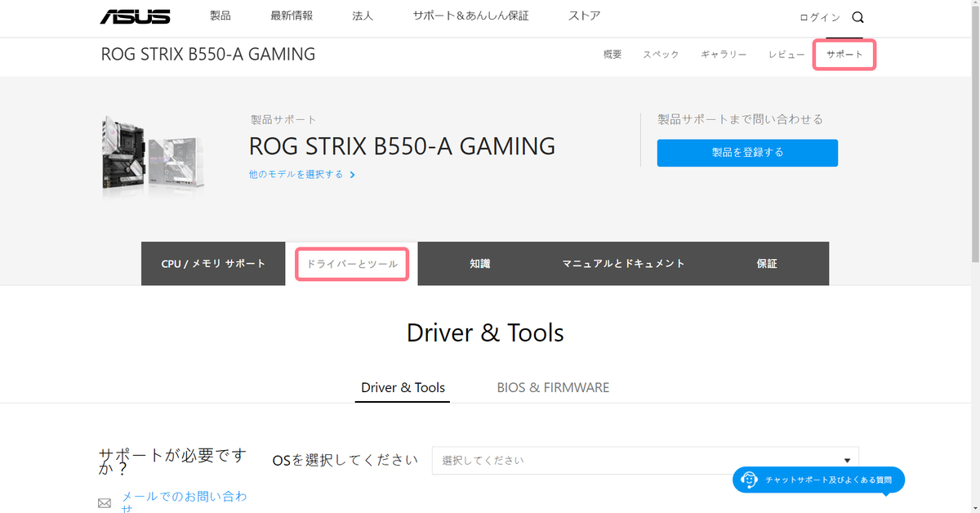Select the 保証 tab
Screen dimensions: 980x513
(x=767, y=264)
